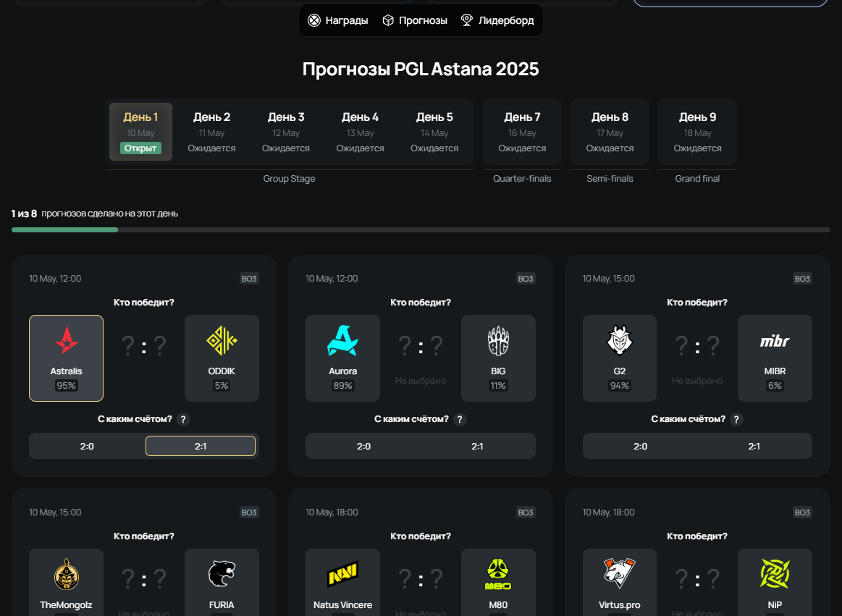
Task: Open День 9 grand final tab
Action: 697,132
